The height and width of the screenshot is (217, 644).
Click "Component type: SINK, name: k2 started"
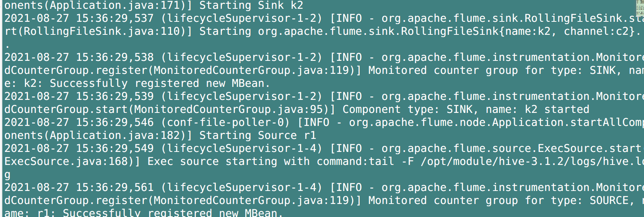coord(466,109)
